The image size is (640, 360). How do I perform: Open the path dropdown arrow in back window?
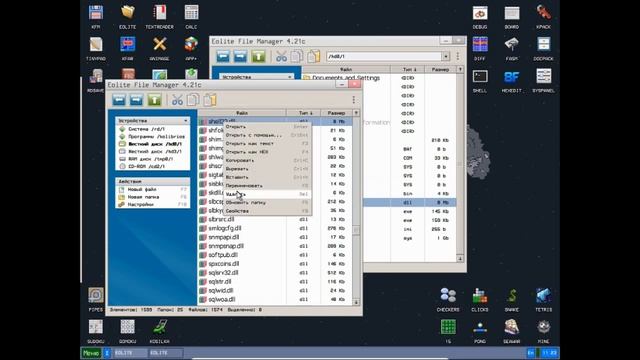tap(446, 56)
